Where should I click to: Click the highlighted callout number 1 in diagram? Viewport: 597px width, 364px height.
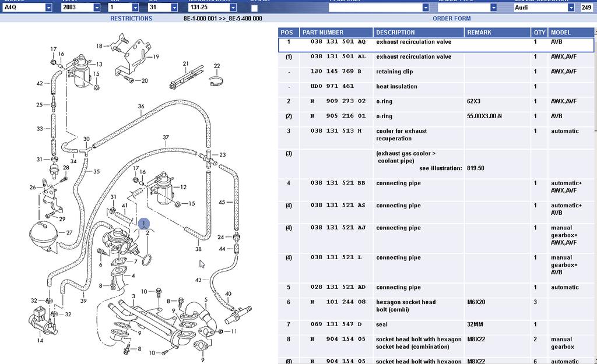click(x=143, y=224)
